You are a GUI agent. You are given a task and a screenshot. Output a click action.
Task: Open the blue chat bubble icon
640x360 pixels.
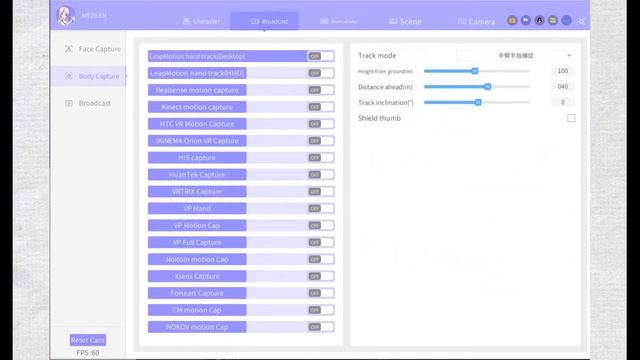pyautogui.click(x=526, y=20)
